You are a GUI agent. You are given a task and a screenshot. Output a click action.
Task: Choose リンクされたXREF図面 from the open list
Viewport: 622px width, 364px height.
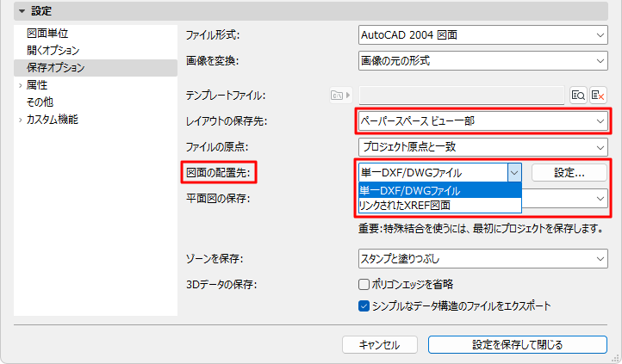[x=440, y=205]
